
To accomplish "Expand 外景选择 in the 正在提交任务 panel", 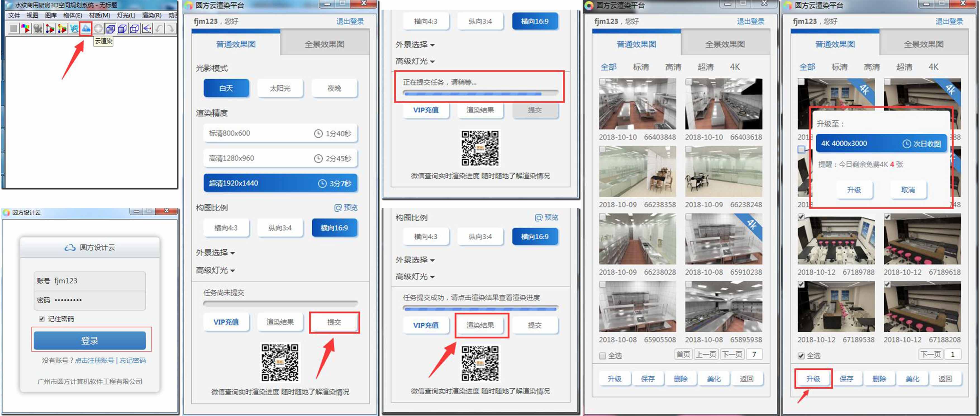I will 415,45.
